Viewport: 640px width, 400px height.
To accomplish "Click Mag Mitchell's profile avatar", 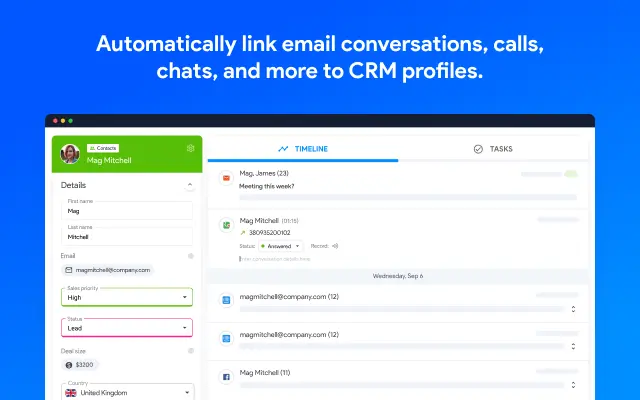I will (x=70, y=154).
